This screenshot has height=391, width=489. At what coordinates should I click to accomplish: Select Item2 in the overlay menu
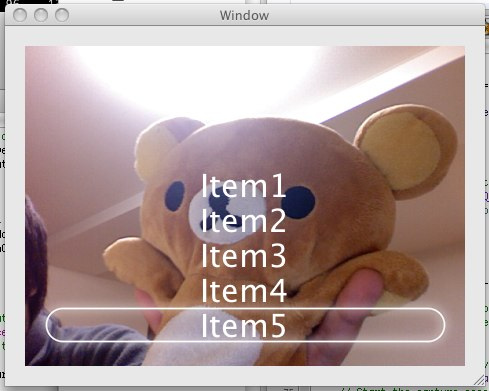pos(244,220)
